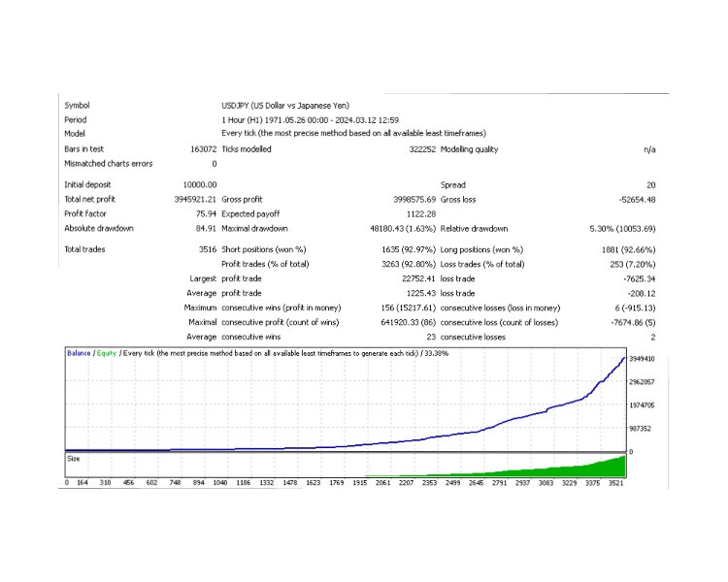Select the Profit trades value 3263 (92.80%)
The height and width of the screenshot is (582, 728).
point(409,264)
